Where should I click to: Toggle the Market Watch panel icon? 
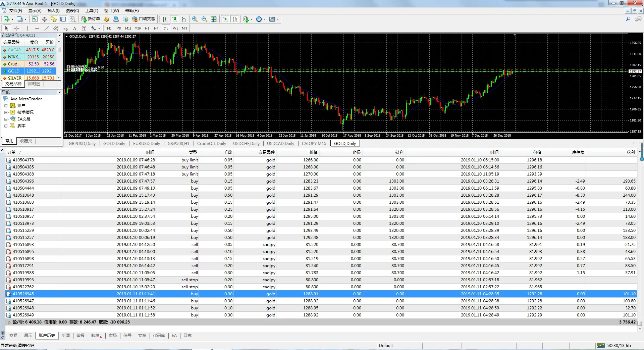click(x=35, y=19)
